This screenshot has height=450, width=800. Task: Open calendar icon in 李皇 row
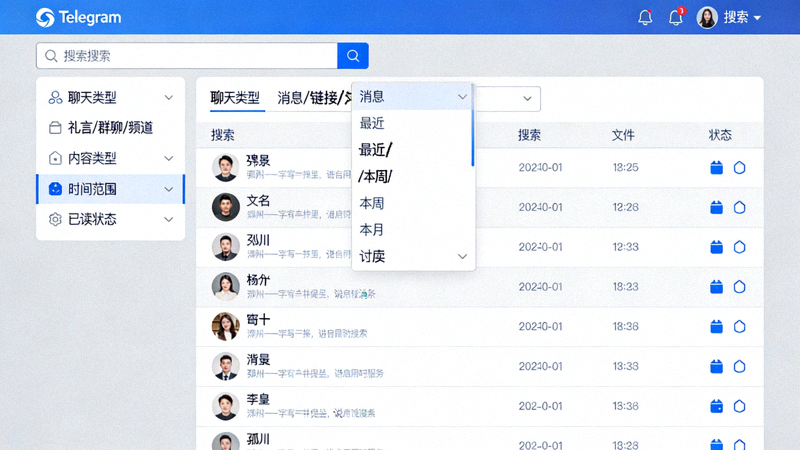click(x=716, y=406)
